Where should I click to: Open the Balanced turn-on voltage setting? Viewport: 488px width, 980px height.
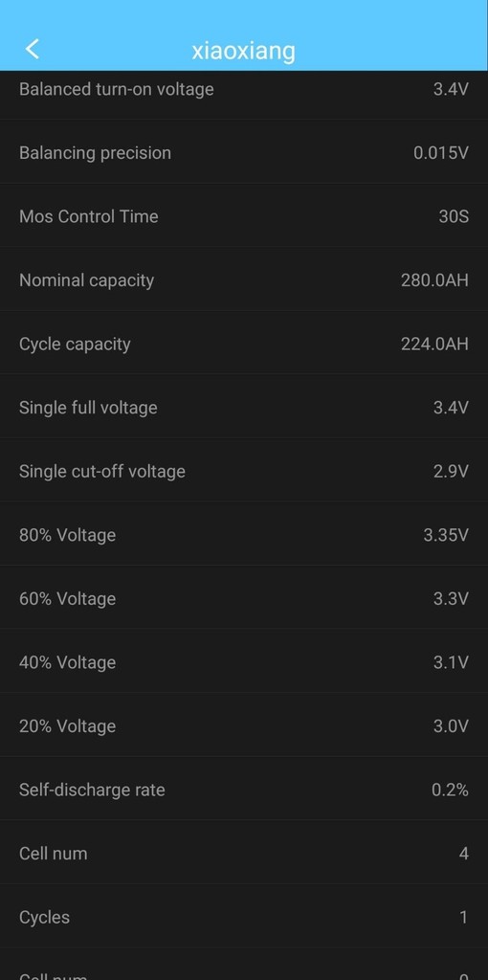244,91
